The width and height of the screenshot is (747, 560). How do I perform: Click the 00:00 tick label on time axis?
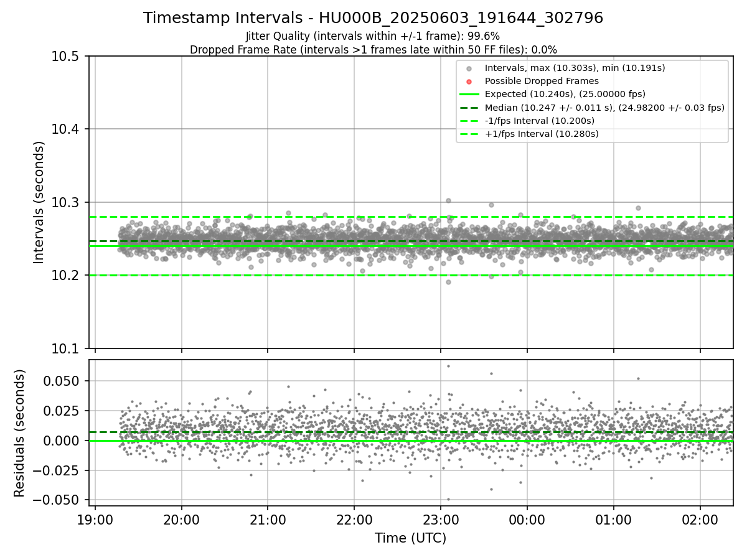click(x=527, y=519)
